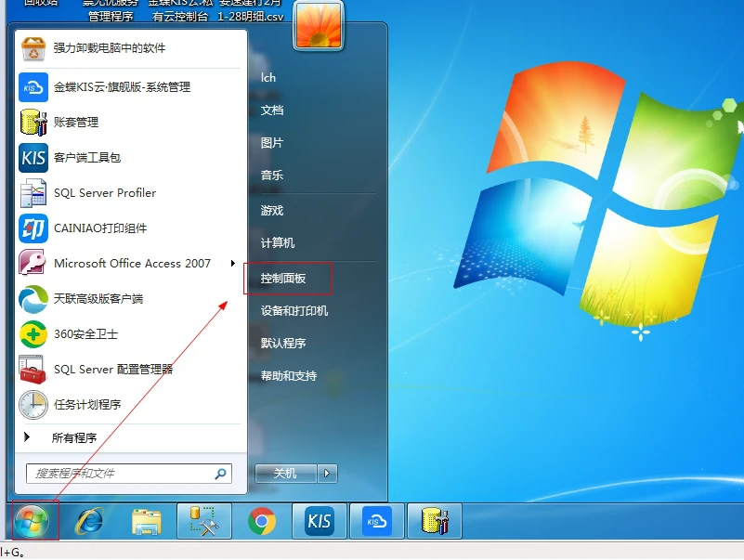Expand 所有程序 all programs arrow

click(27, 437)
